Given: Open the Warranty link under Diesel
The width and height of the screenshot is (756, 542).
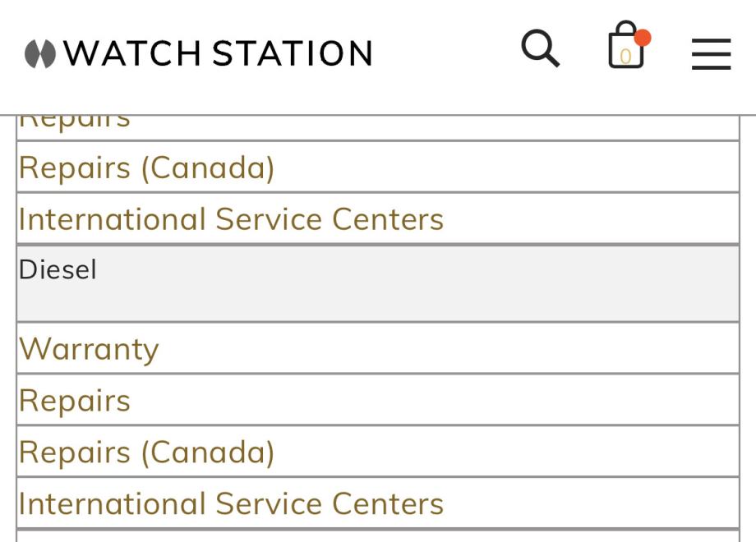Looking at the screenshot, I should pyautogui.click(x=89, y=349).
